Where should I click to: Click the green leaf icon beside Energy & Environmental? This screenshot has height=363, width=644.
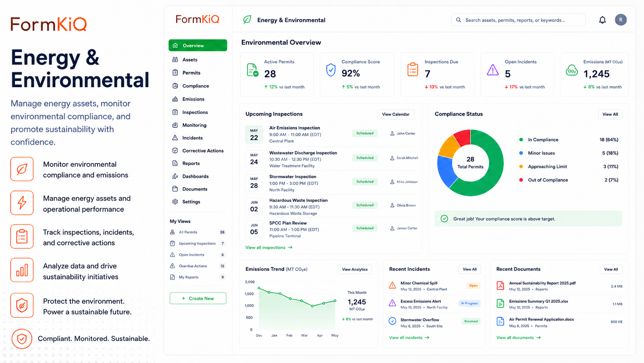(x=247, y=20)
